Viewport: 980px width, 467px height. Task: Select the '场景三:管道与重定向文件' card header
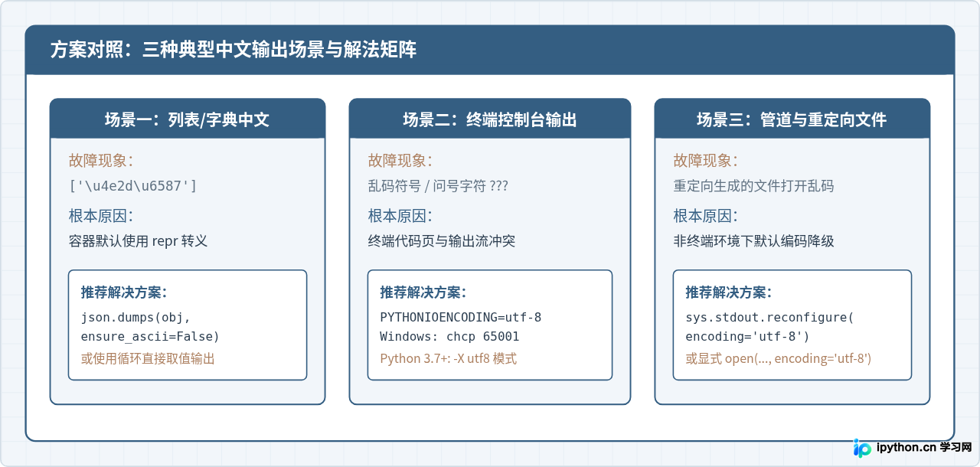(x=792, y=119)
